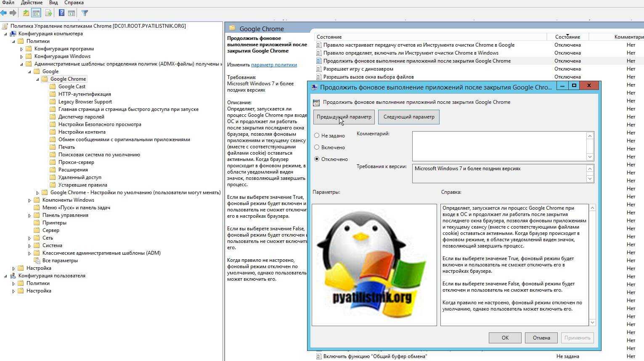Click the Filter funnel toolbar icon
Viewport: 644px width, 361px height.
tap(85, 13)
